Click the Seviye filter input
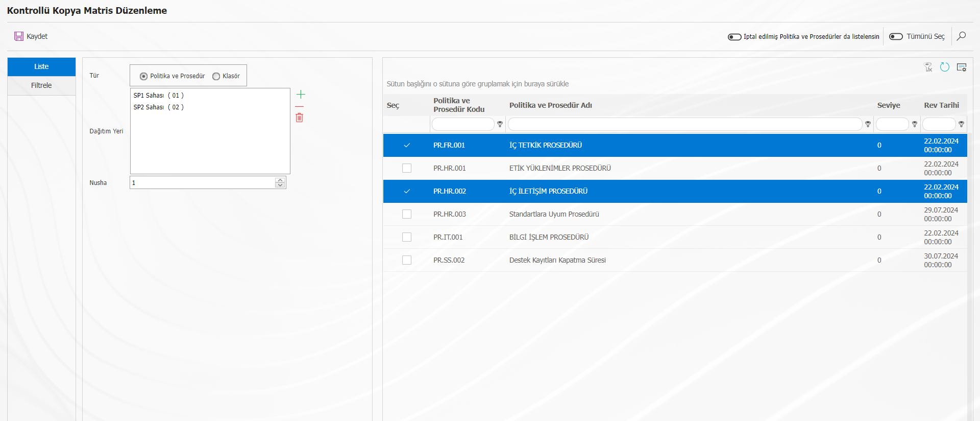 (x=892, y=124)
